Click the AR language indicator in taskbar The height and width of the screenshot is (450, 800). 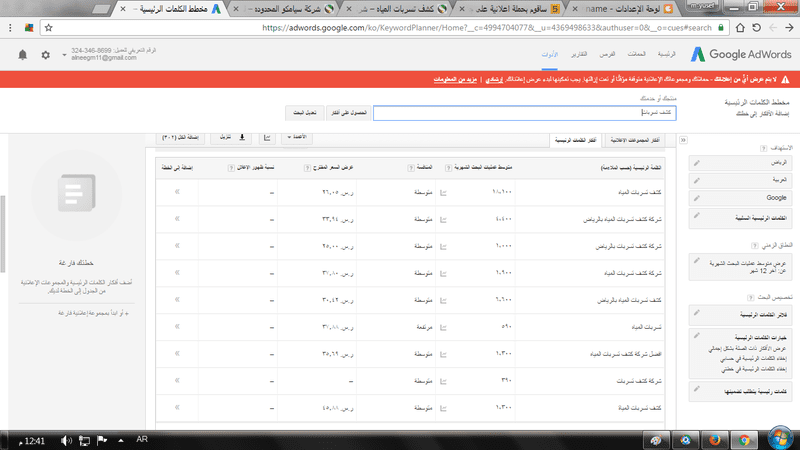coord(142,439)
